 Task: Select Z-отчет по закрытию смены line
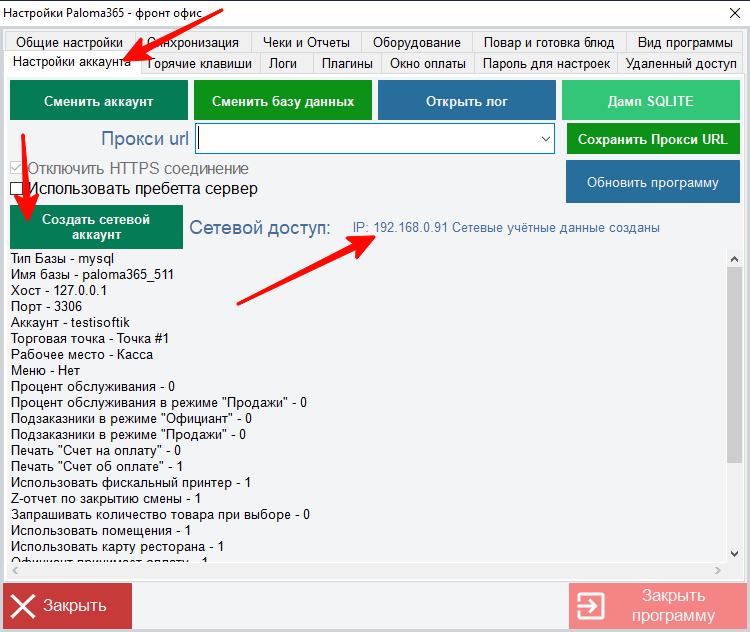tap(106, 499)
